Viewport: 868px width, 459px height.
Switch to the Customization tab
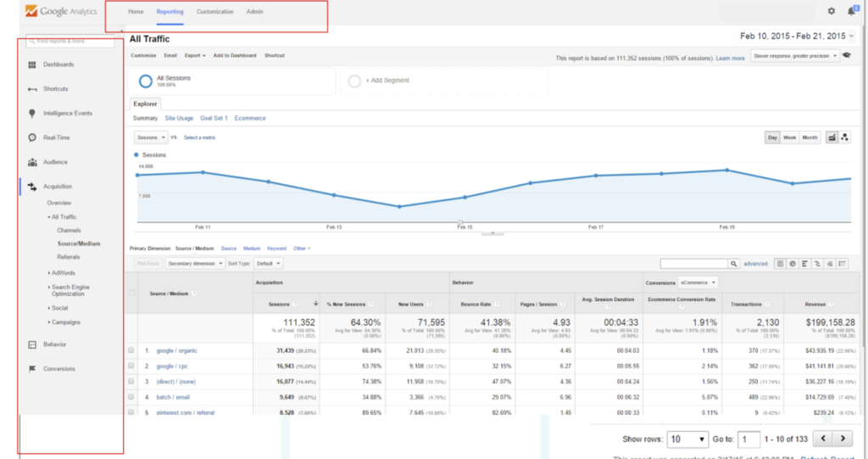[x=214, y=12]
